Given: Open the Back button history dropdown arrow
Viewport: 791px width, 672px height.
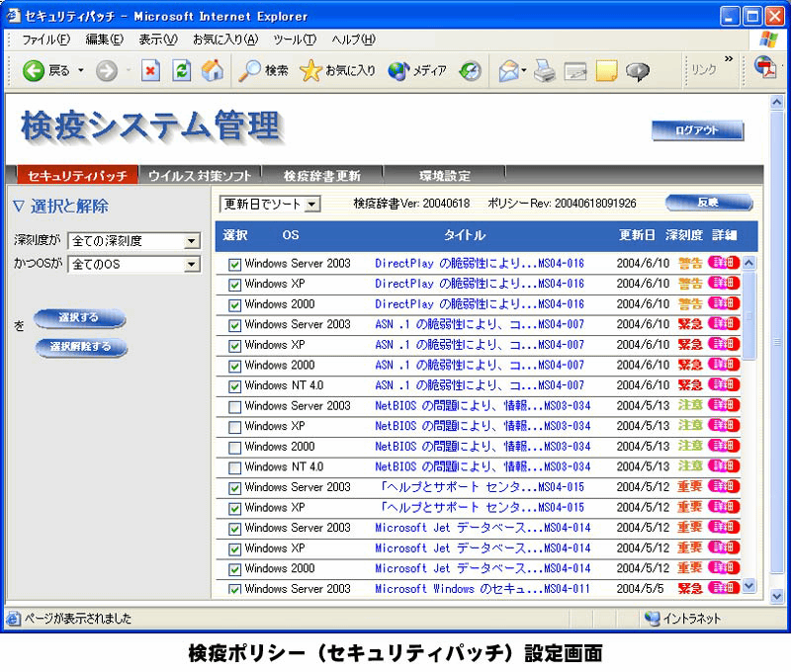Looking at the screenshot, I should (x=81, y=70).
